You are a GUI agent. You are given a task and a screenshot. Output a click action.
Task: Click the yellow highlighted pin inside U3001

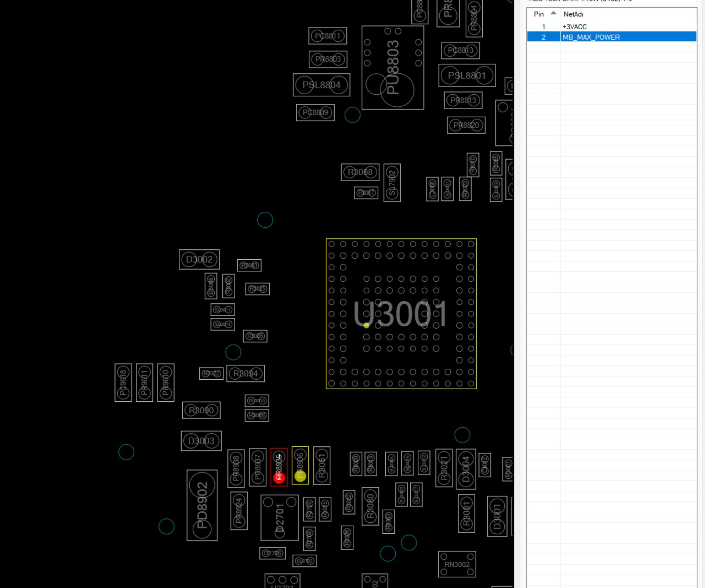click(x=366, y=325)
